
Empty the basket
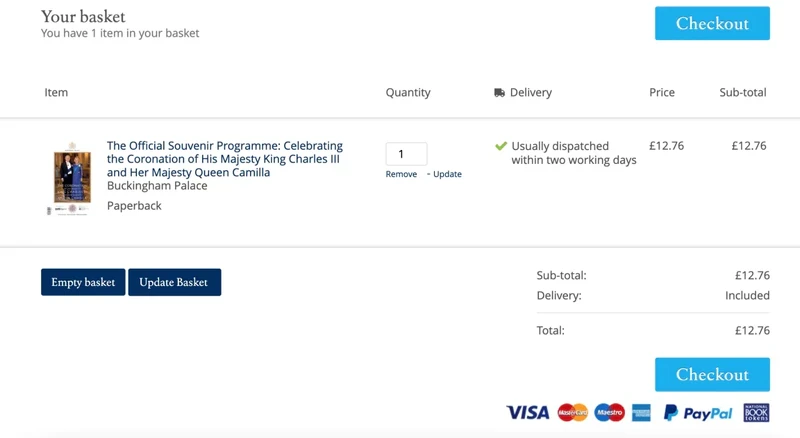83,282
